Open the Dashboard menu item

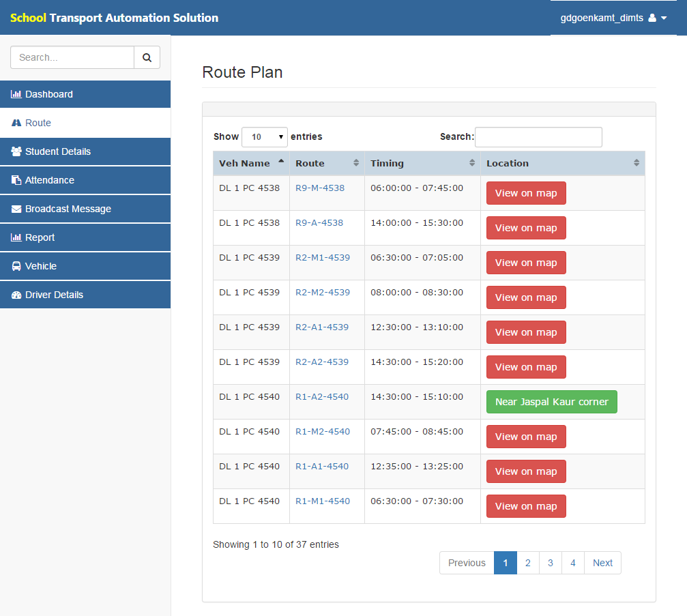coord(85,94)
